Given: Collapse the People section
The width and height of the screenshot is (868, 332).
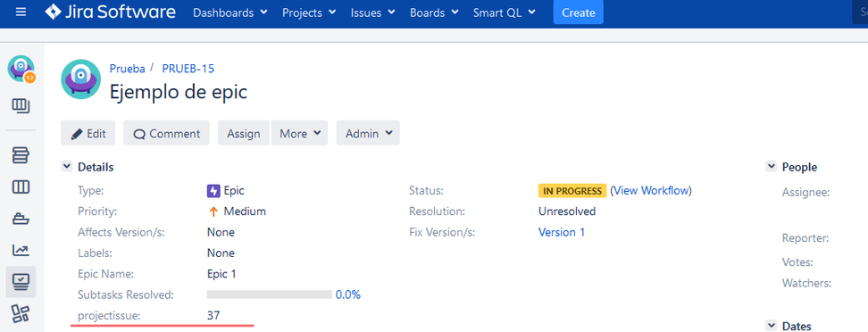Looking at the screenshot, I should tap(771, 167).
